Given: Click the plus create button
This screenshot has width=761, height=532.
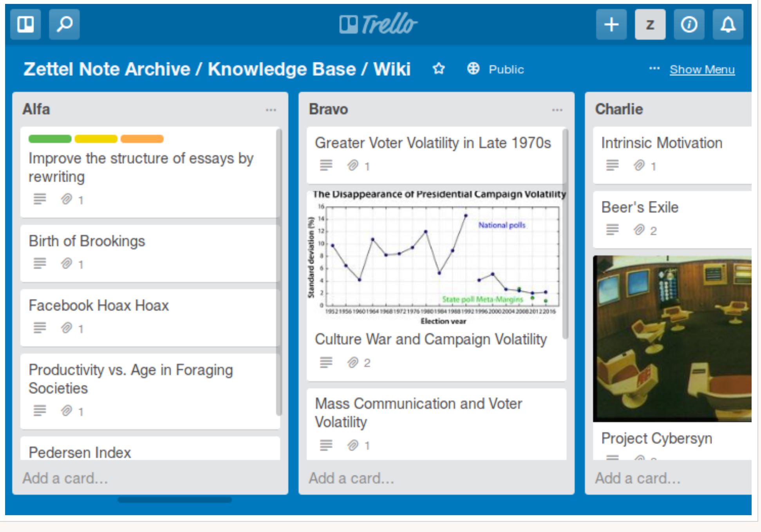Looking at the screenshot, I should 611,25.
